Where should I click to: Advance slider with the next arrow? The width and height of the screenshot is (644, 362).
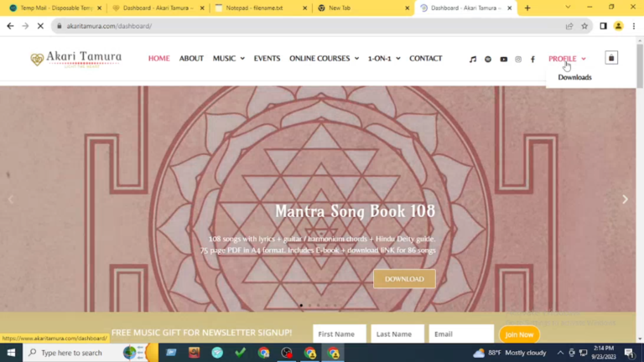coord(625,199)
